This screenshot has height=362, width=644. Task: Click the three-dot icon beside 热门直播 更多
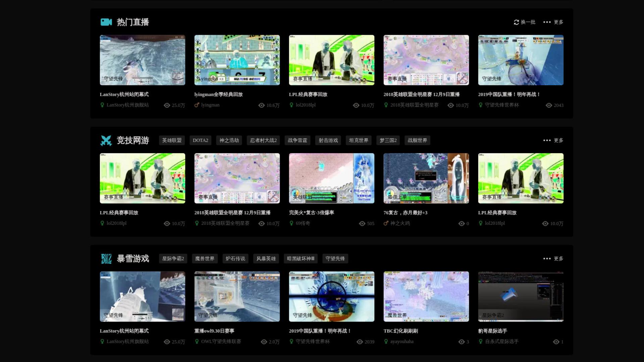coord(547,22)
